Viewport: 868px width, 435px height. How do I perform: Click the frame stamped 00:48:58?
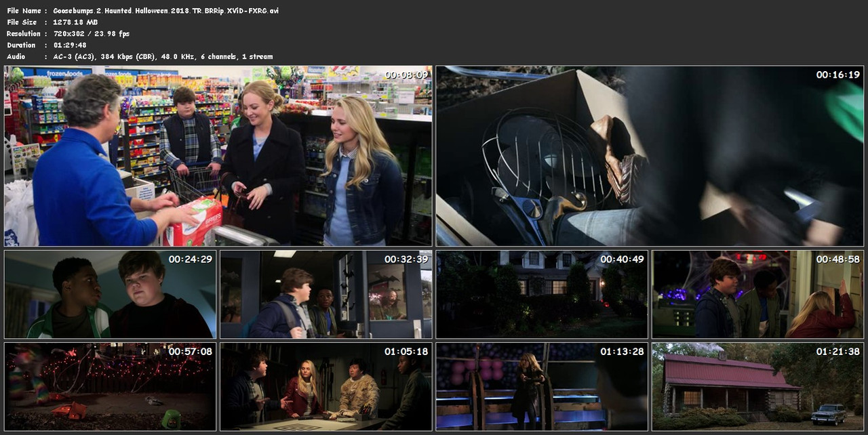pos(757,295)
